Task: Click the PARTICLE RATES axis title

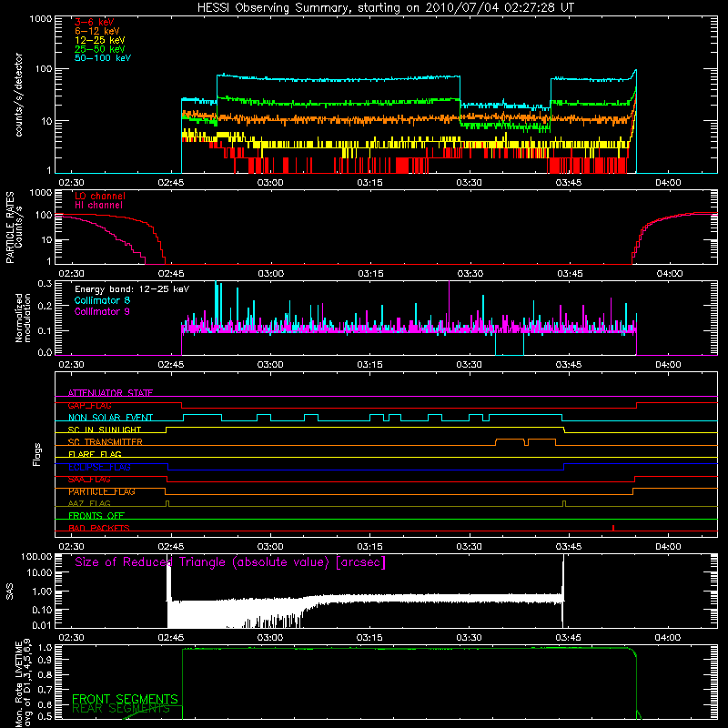Action: 10,227
